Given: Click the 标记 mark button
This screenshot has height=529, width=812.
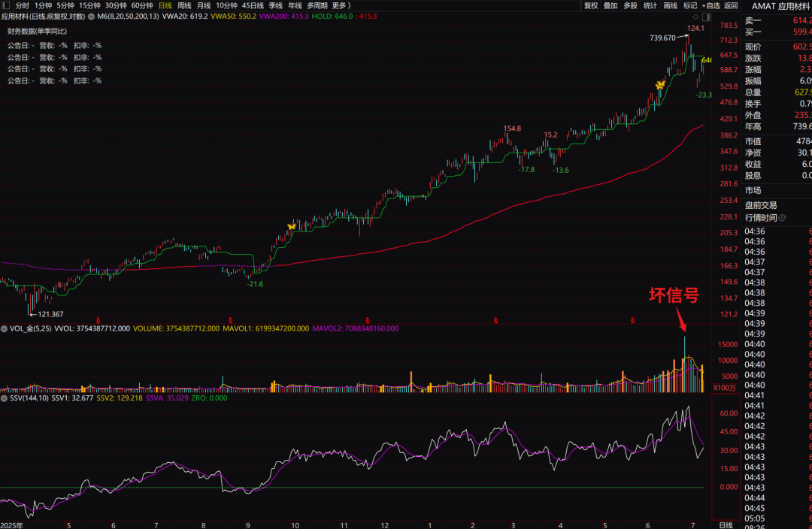Looking at the screenshot, I should click(689, 6).
